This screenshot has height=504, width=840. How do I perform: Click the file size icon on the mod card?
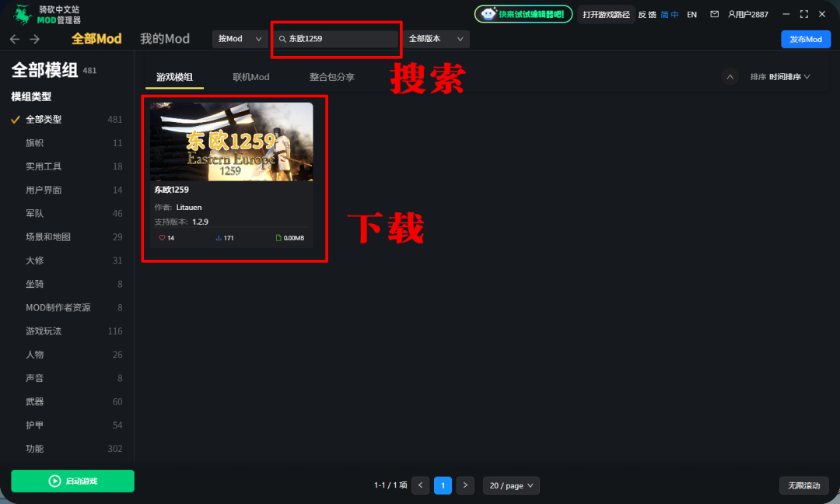click(x=278, y=238)
